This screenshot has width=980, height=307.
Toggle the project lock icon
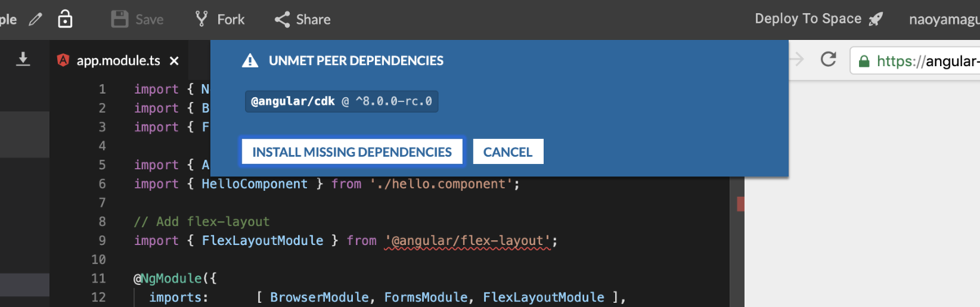(65, 18)
